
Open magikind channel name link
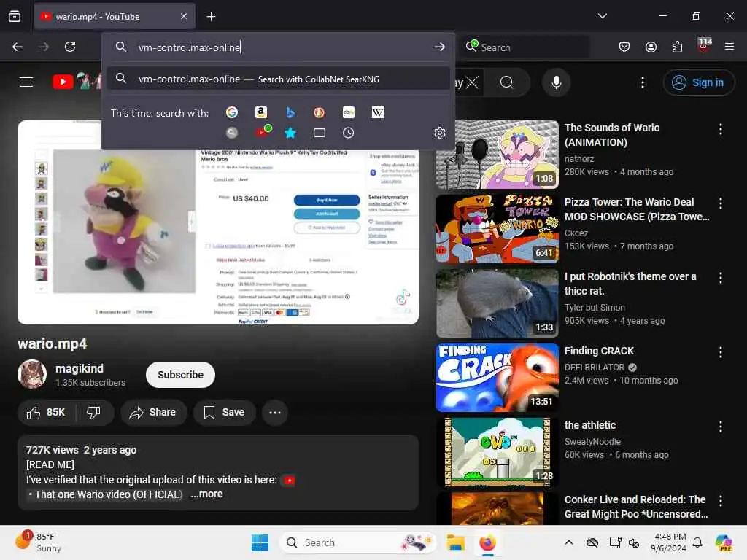coord(80,368)
